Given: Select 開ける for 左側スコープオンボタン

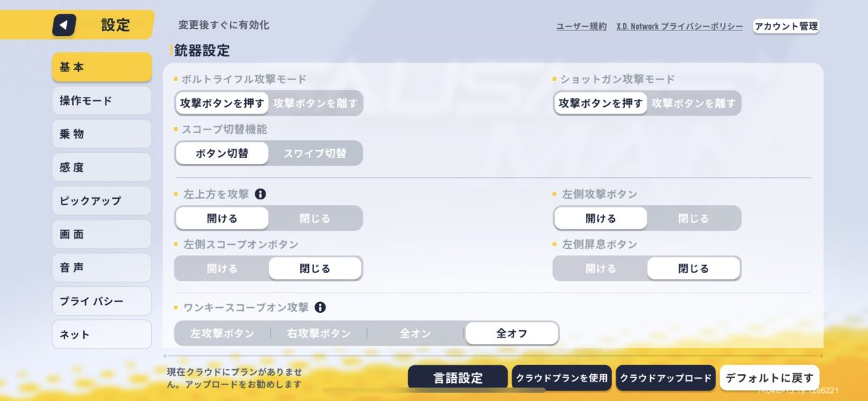Looking at the screenshot, I should pos(222,268).
